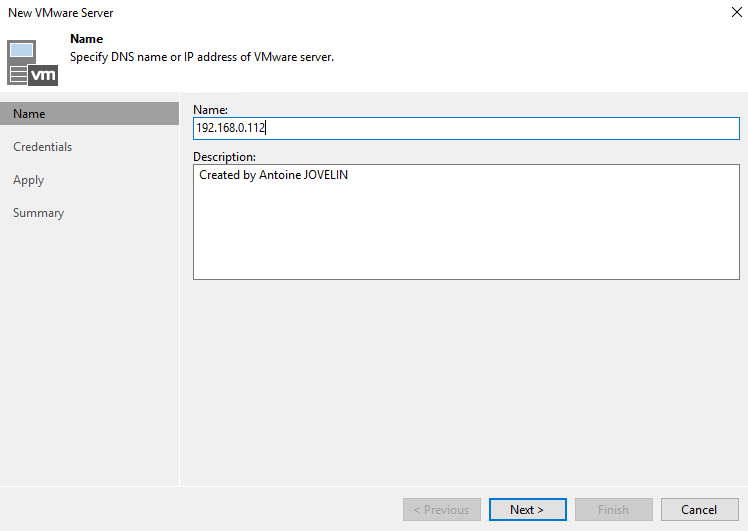The height and width of the screenshot is (531, 748).
Task: Click the 'New VMware Server' window title
Action: 61,13
